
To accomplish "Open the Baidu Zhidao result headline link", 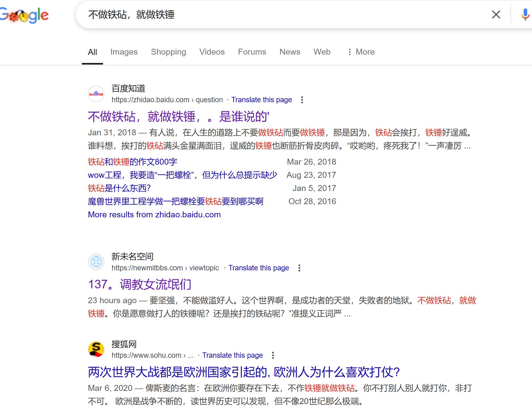I will pyautogui.click(x=178, y=117).
